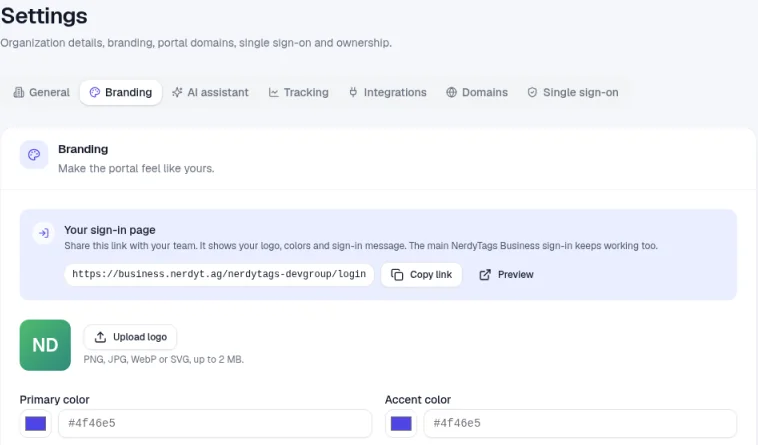The height and width of the screenshot is (445, 758).
Task: Open the sign-in page Preview
Action: pos(506,274)
